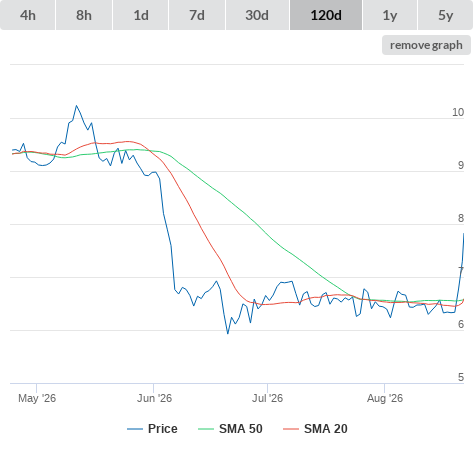Click the price peak above 10

[x=76, y=106]
